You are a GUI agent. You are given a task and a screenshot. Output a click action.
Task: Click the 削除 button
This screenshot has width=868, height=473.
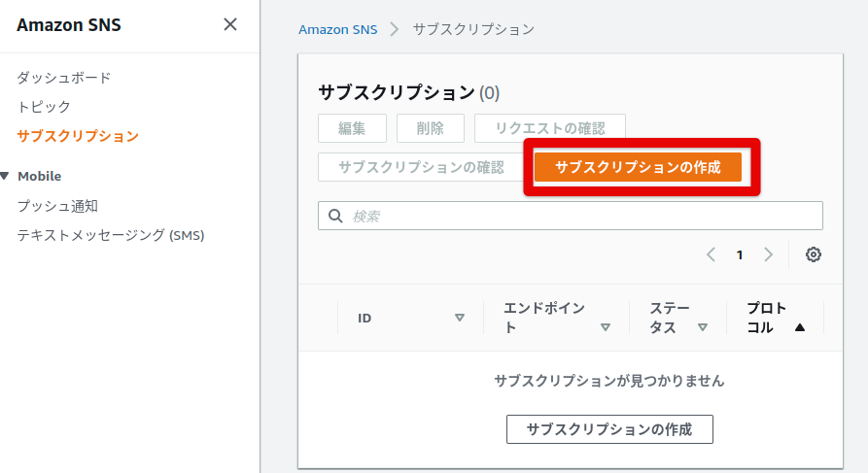click(431, 128)
